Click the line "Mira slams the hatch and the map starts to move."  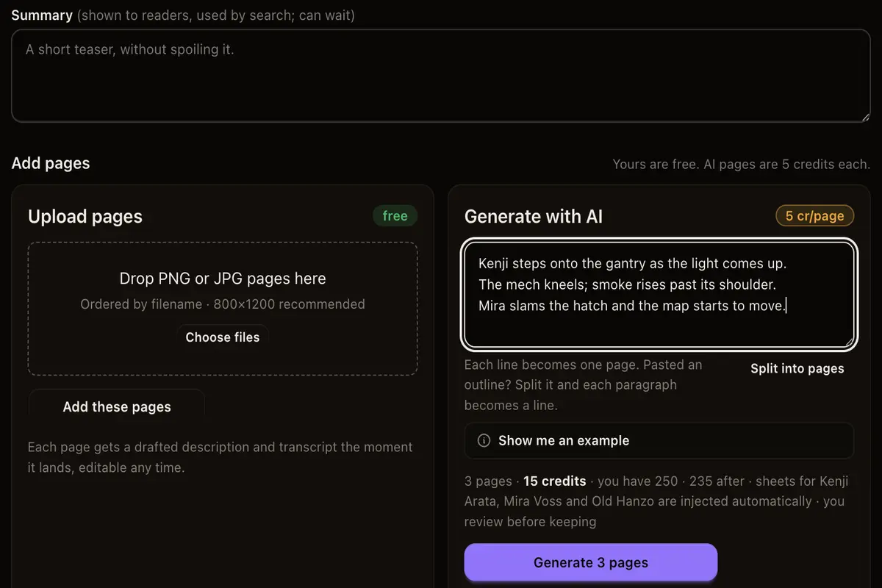[x=633, y=306]
